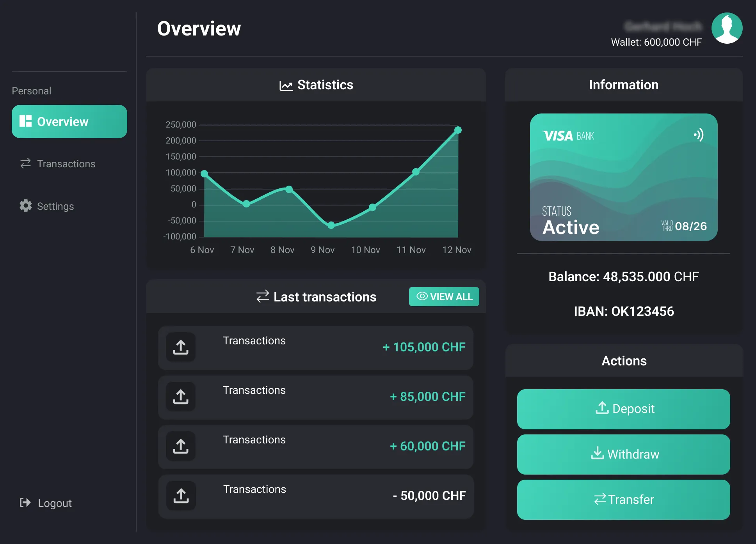Click upload icon of -50,000 CHF transaction
This screenshot has width=756, height=544.
point(181,496)
